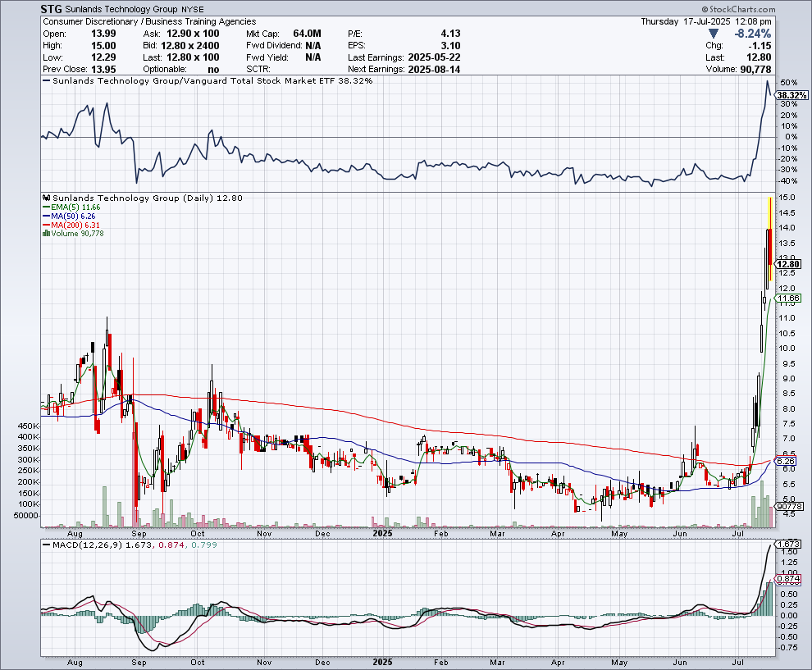This screenshot has height=670, width=812.
Task: Click the Open value 13.99
Action: pos(103,34)
